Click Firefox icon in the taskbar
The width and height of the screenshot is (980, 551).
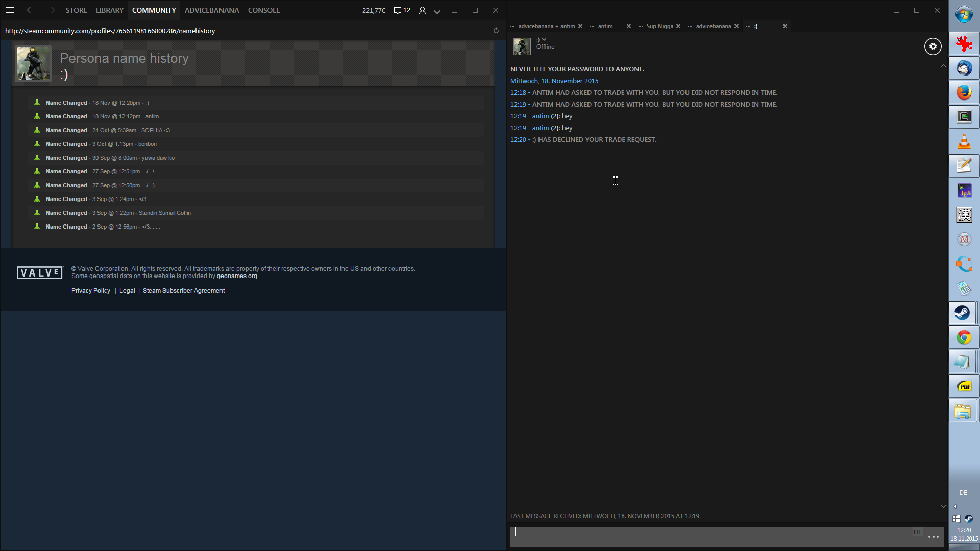click(964, 92)
